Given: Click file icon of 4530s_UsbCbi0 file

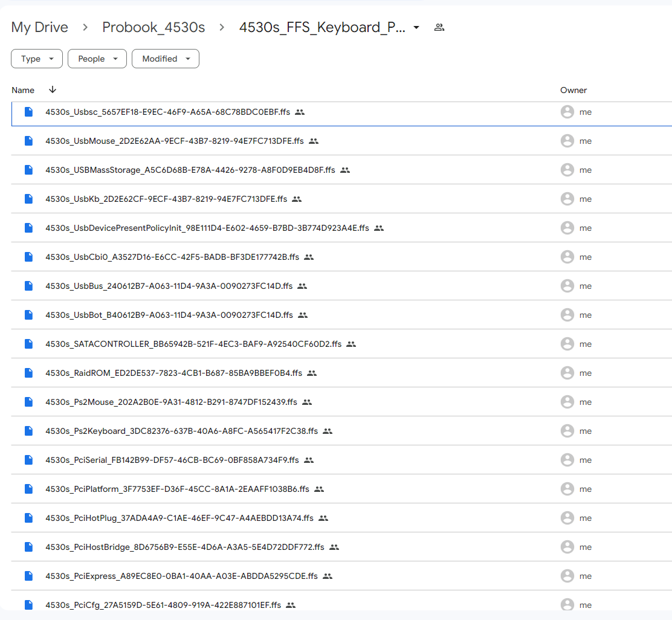Looking at the screenshot, I should (x=29, y=257).
